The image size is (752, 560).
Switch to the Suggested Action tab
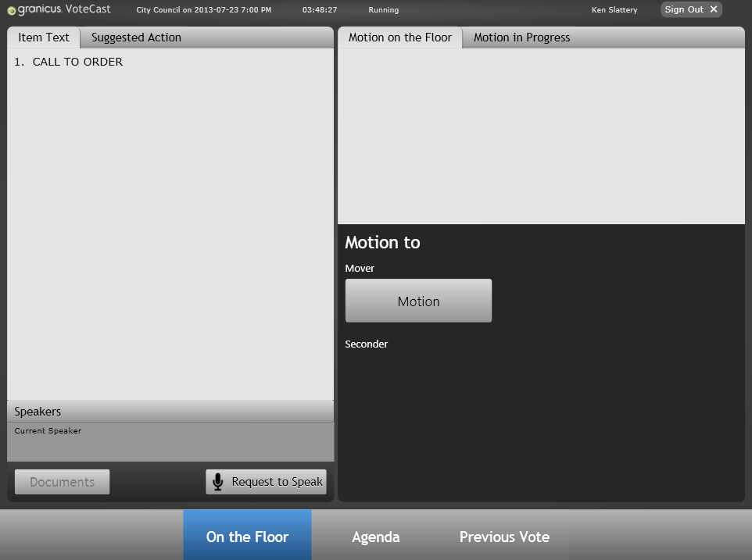click(x=135, y=37)
